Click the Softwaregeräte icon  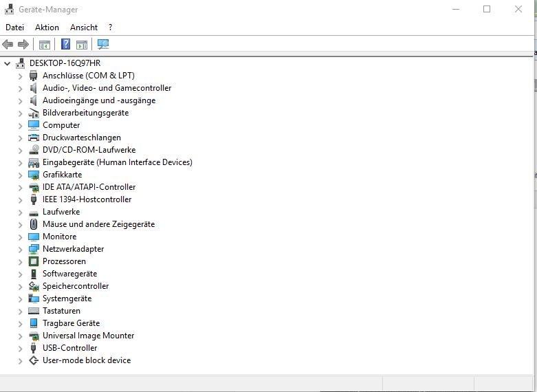33,274
